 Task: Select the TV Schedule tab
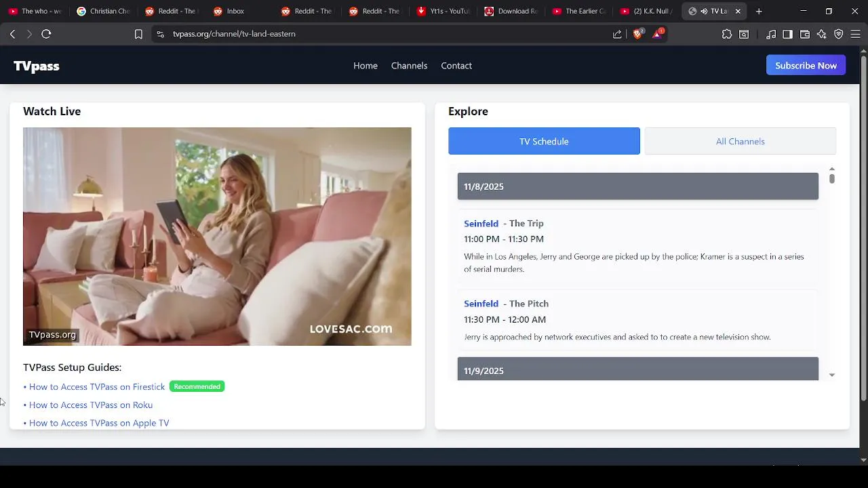(544, 141)
